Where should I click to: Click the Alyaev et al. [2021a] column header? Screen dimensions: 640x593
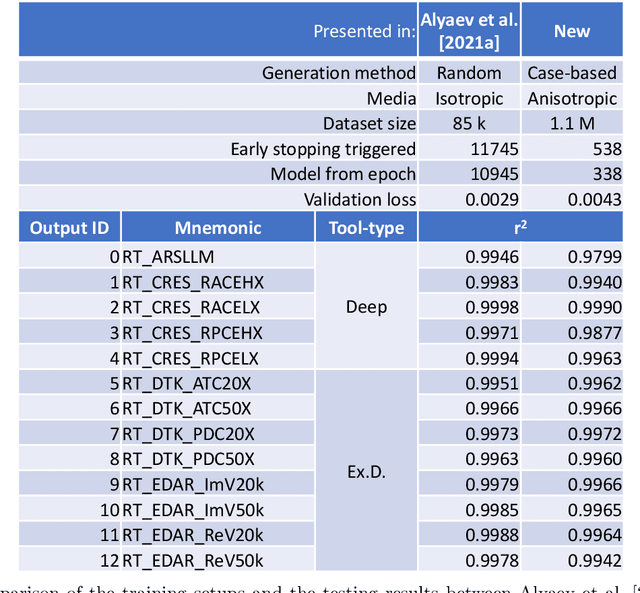tap(470, 31)
